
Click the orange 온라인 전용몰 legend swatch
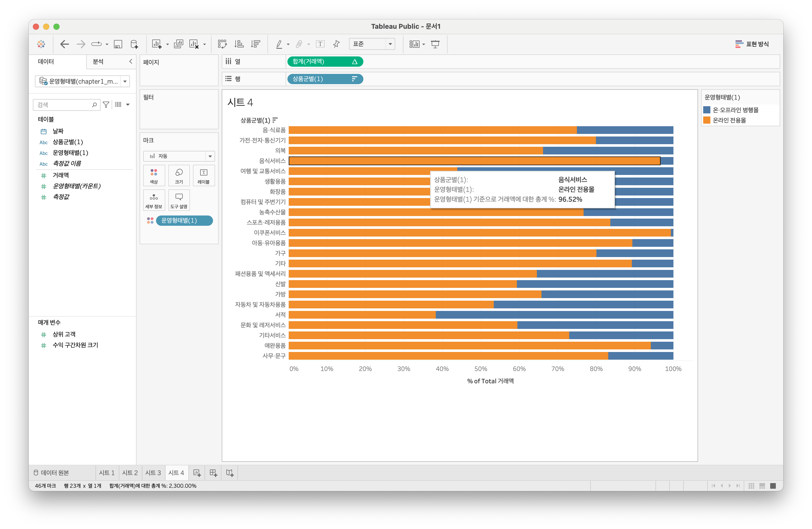pyautogui.click(x=707, y=120)
